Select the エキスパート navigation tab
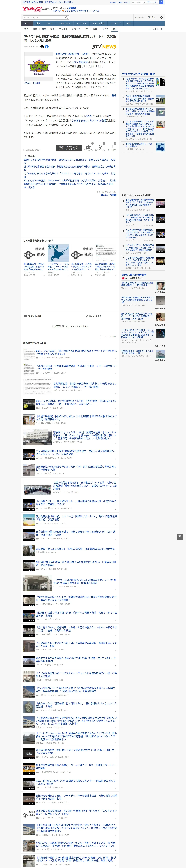 pos(64,24)
